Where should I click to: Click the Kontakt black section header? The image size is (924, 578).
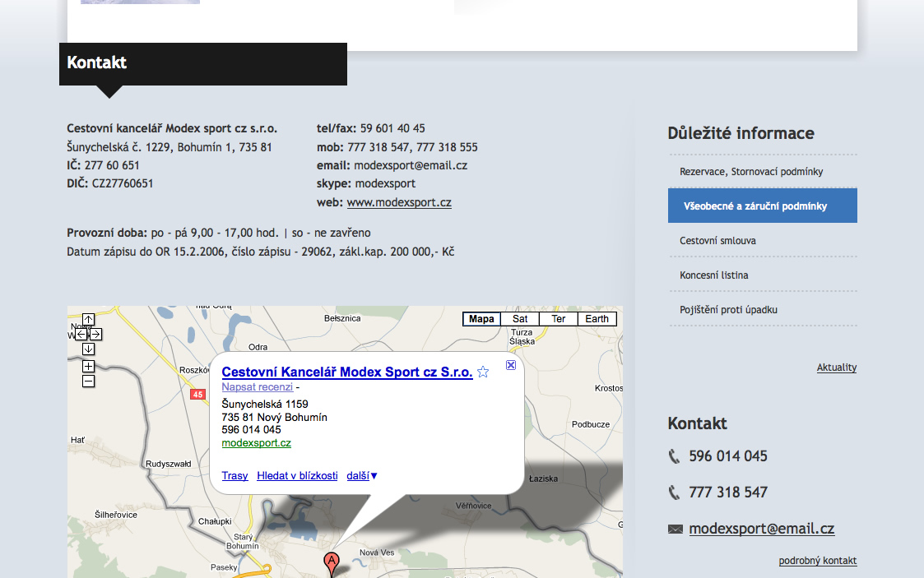pyautogui.click(x=203, y=63)
